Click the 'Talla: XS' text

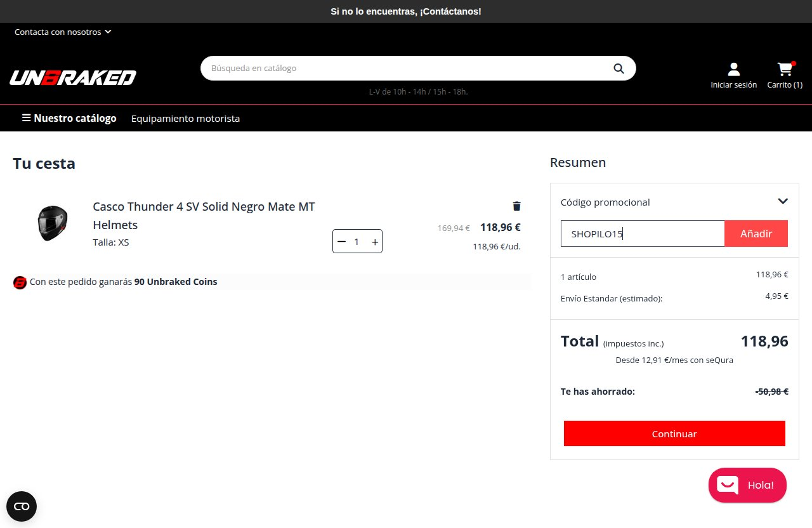coord(111,242)
